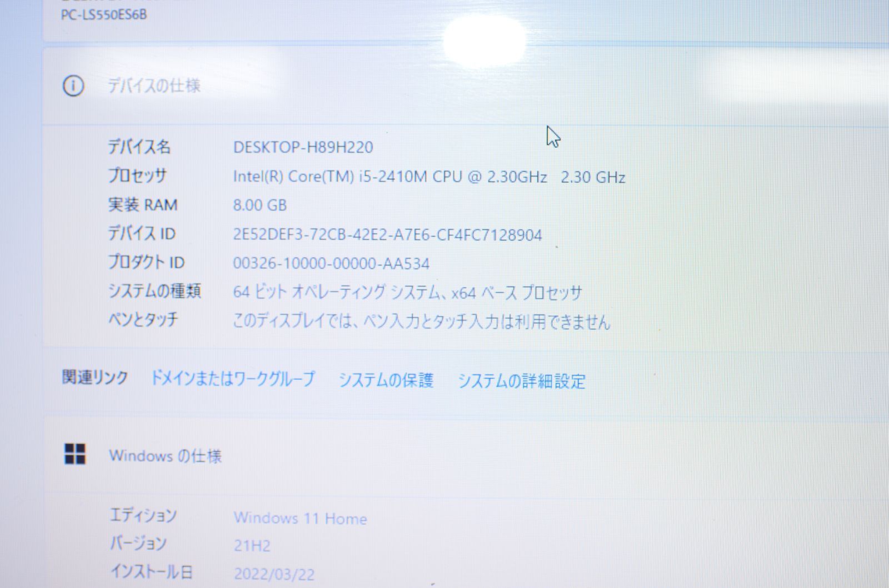
Task: Select device ID 2E52DEF3-72CB-42E2-A7E6-CF4FC7128904
Action: [387, 235]
